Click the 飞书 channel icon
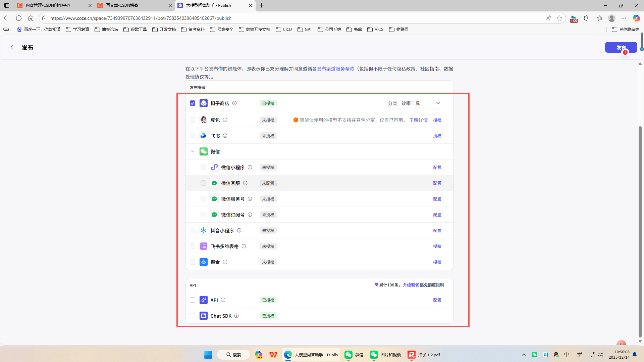This screenshot has width=644, height=362. tap(204, 136)
